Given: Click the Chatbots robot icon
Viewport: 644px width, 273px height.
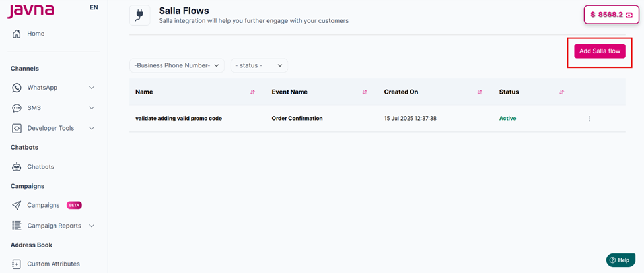Looking at the screenshot, I should 17,167.
